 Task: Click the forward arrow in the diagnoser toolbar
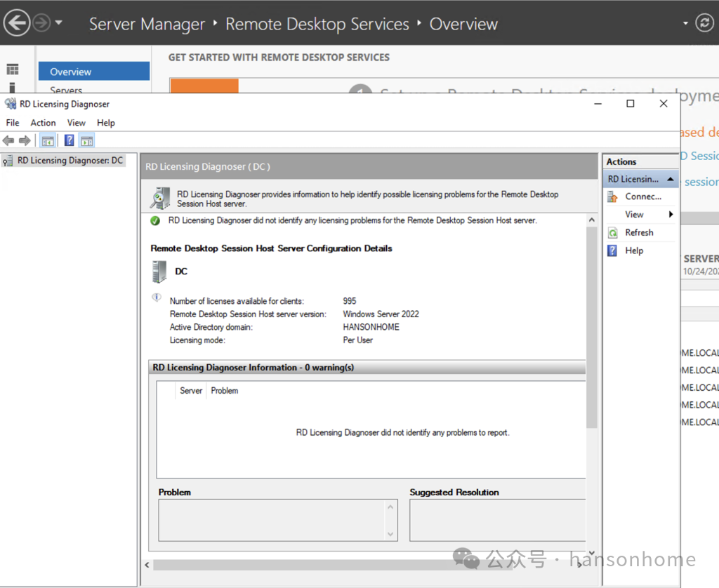(x=25, y=140)
